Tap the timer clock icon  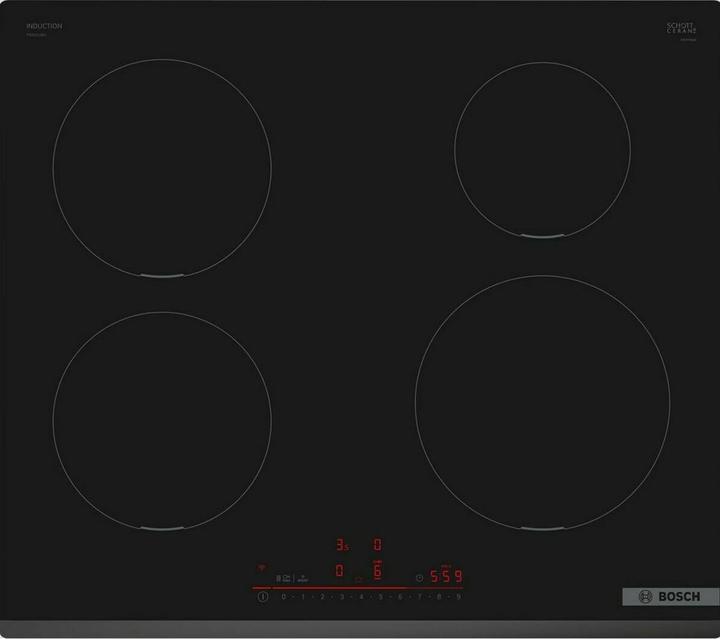click(x=419, y=578)
